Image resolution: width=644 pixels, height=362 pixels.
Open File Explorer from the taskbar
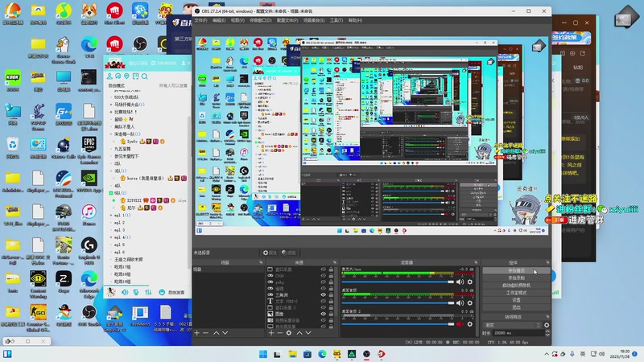[292, 354]
